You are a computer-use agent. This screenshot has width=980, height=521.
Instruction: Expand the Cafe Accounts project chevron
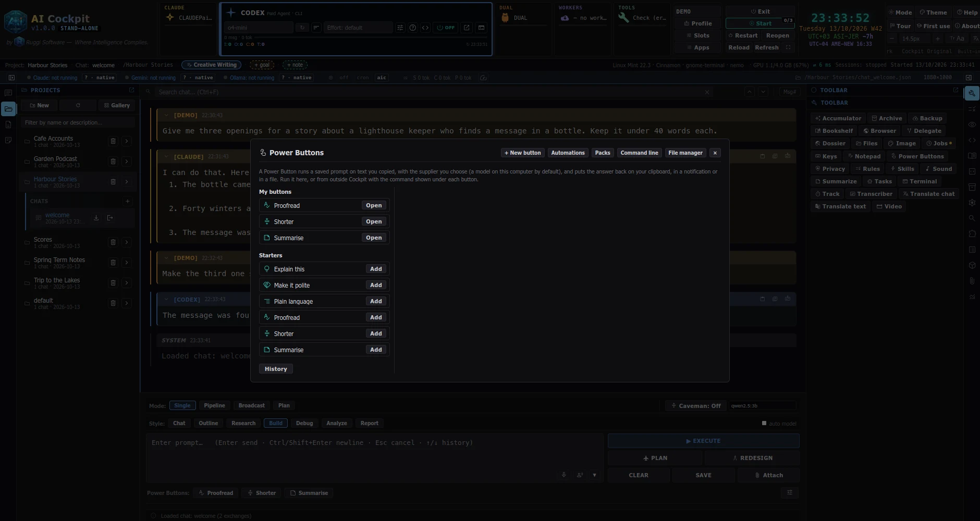click(127, 141)
